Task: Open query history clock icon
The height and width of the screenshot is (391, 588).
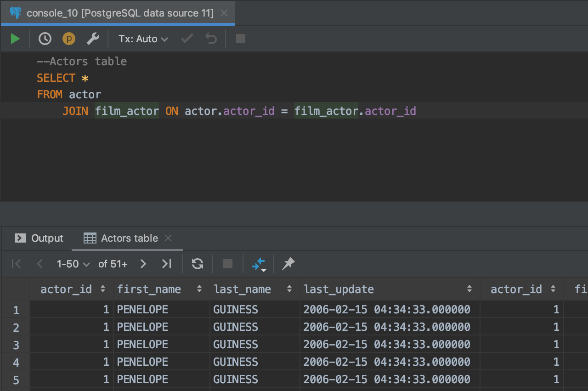Action: (45, 39)
